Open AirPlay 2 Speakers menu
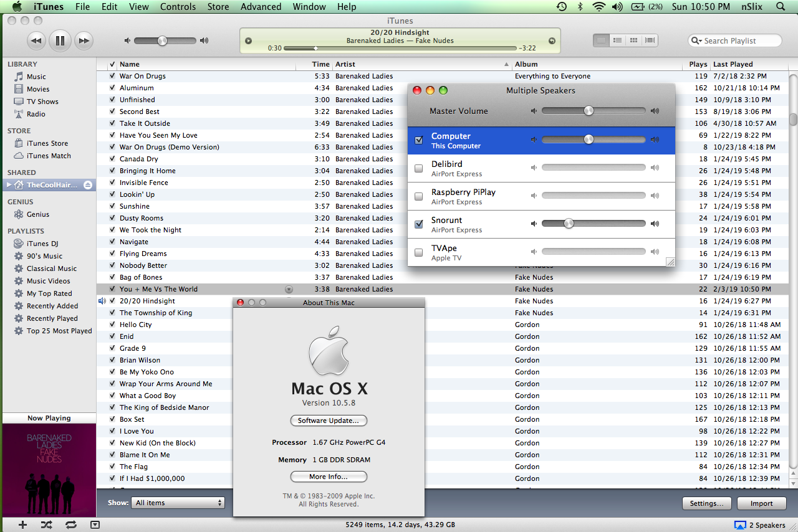 coord(759,525)
